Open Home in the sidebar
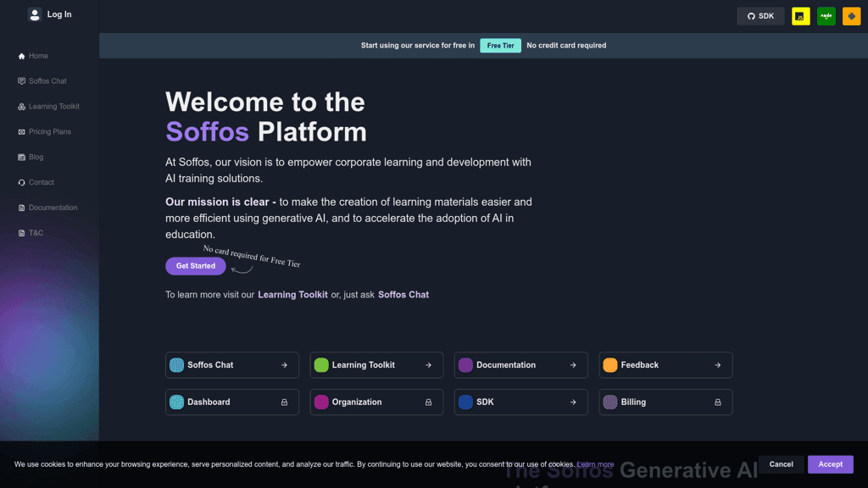868x488 pixels. 38,56
